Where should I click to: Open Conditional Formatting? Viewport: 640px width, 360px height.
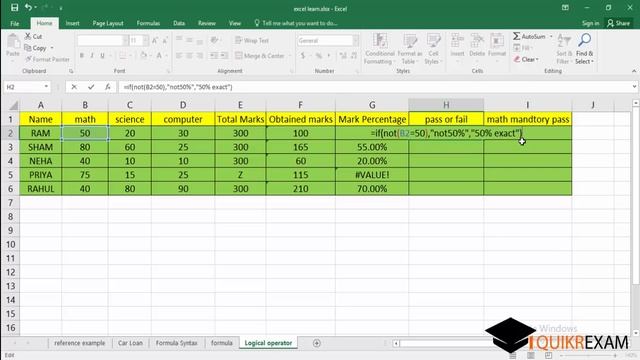(x=379, y=49)
